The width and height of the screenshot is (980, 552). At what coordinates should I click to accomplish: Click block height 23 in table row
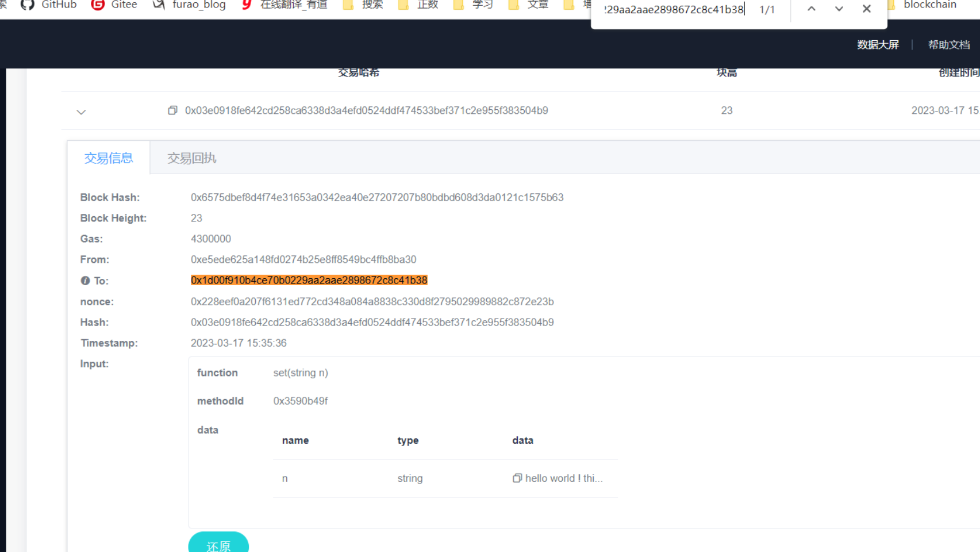(x=727, y=110)
